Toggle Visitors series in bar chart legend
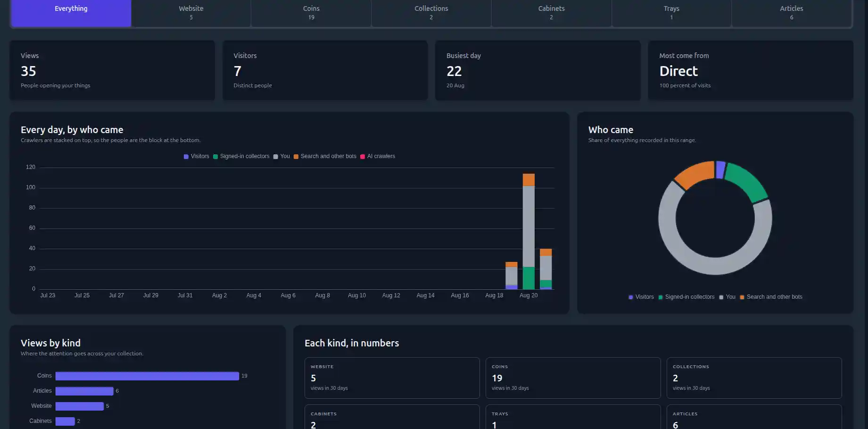This screenshot has height=429, width=868. pyautogui.click(x=196, y=156)
